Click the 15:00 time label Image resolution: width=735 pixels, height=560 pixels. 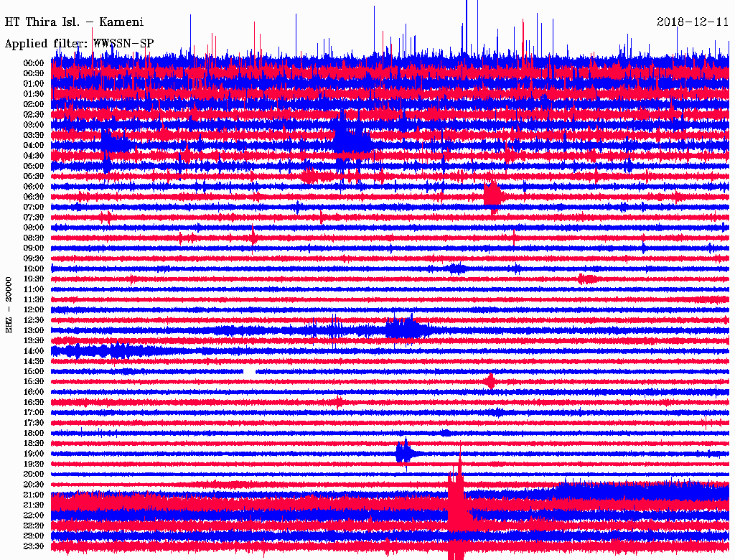(x=34, y=371)
